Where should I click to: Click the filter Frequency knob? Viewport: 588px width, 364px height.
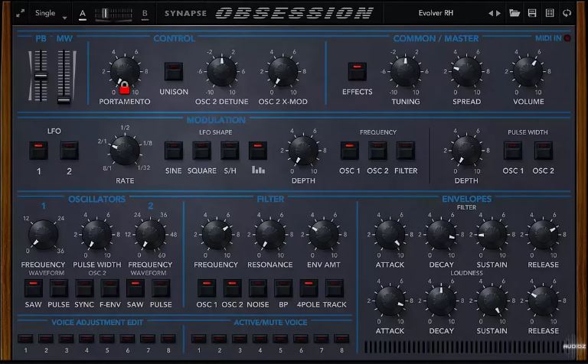tap(217, 235)
